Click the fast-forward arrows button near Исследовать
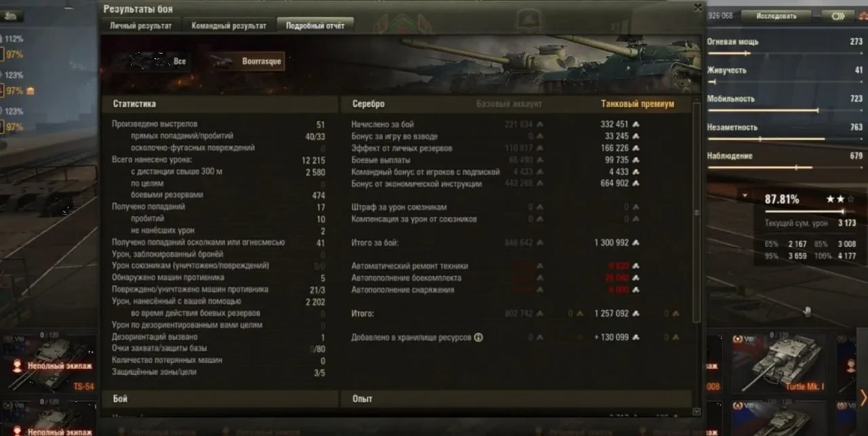The image size is (868, 436). coord(837,15)
